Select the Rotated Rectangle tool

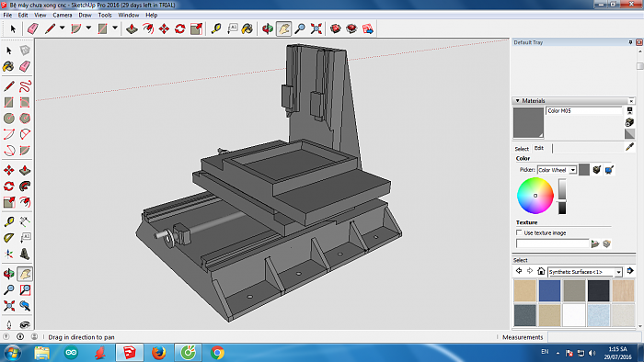[x=25, y=102]
